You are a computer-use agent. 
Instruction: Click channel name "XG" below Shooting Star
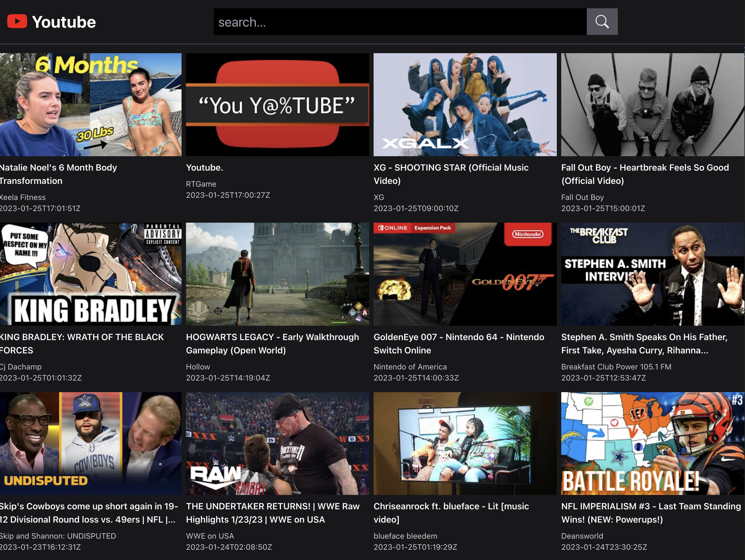pyautogui.click(x=379, y=197)
